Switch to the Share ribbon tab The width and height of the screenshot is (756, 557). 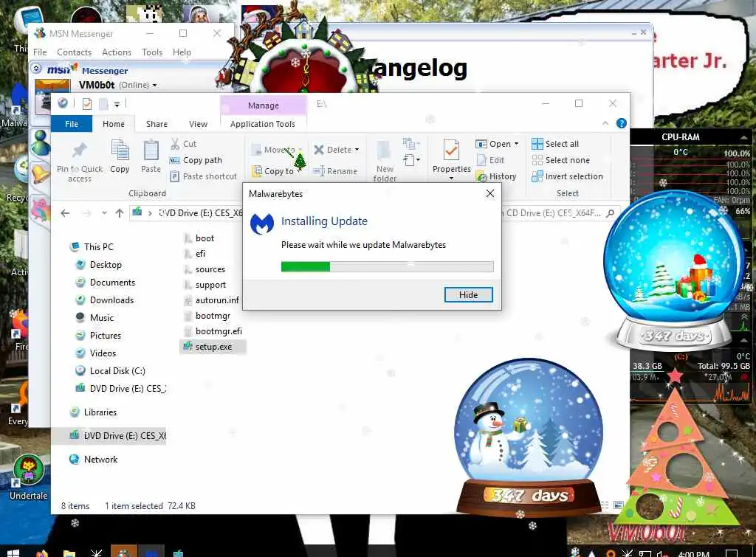pyautogui.click(x=157, y=124)
